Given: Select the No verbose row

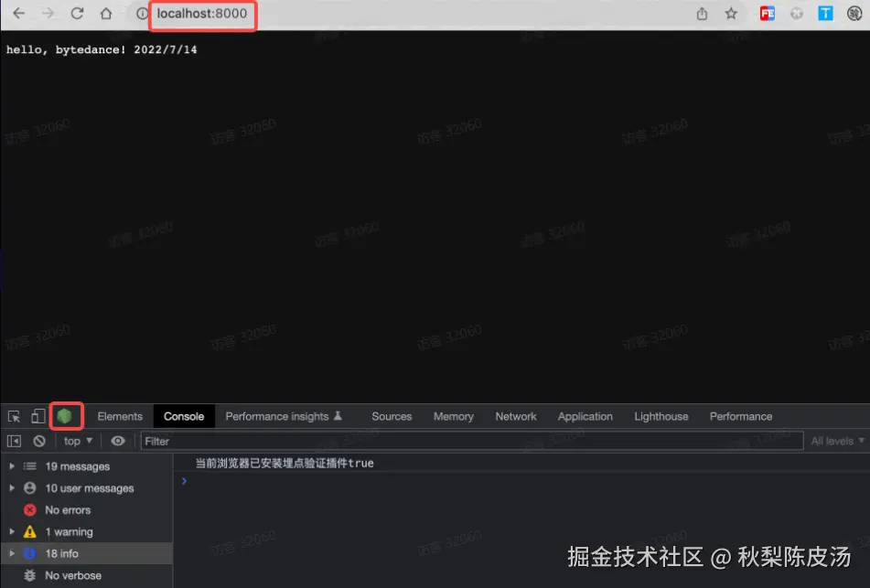Looking at the screenshot, I should tap(87, 575).
